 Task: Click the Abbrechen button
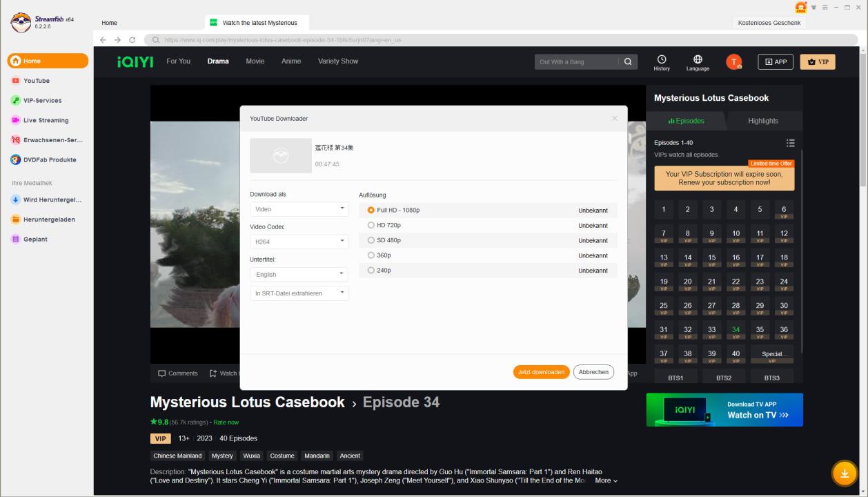pos(593,372)
